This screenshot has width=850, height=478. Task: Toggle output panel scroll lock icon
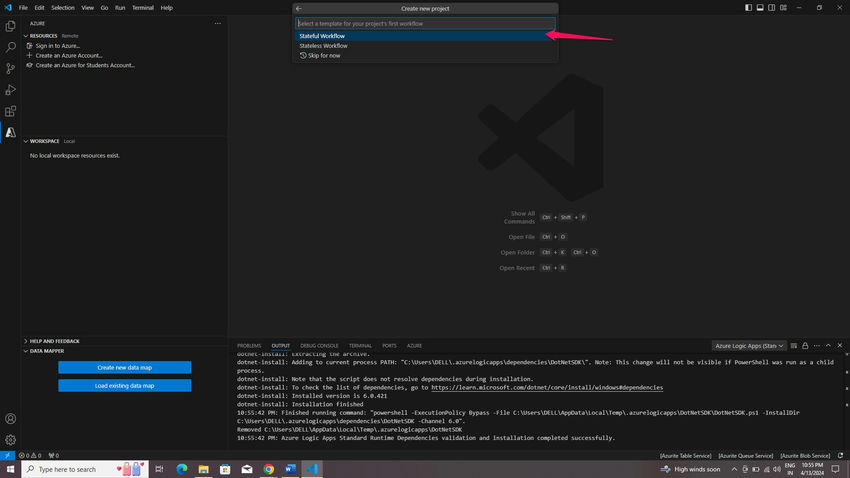805,346
